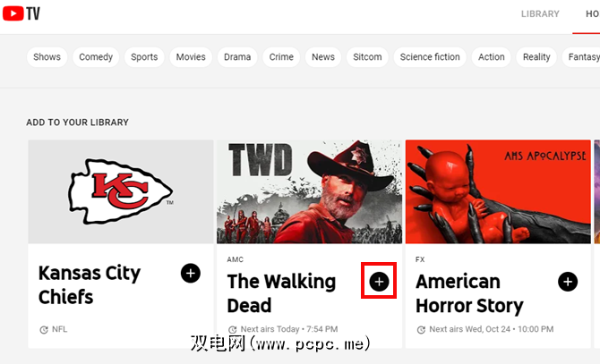Open the AHS Apocalypse poster thumbnail
This screenshot has width=600, height=364.
(x=498, y=191)
